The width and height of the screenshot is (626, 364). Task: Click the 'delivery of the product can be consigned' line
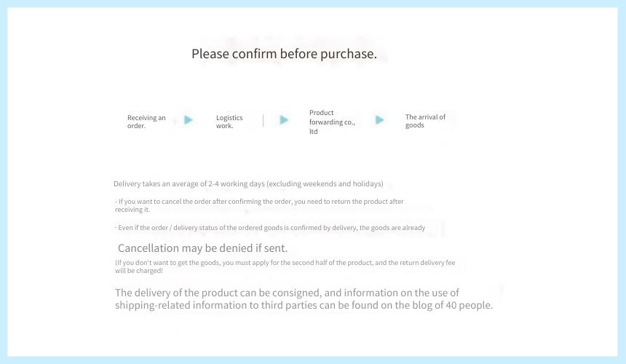click(287, 293)
